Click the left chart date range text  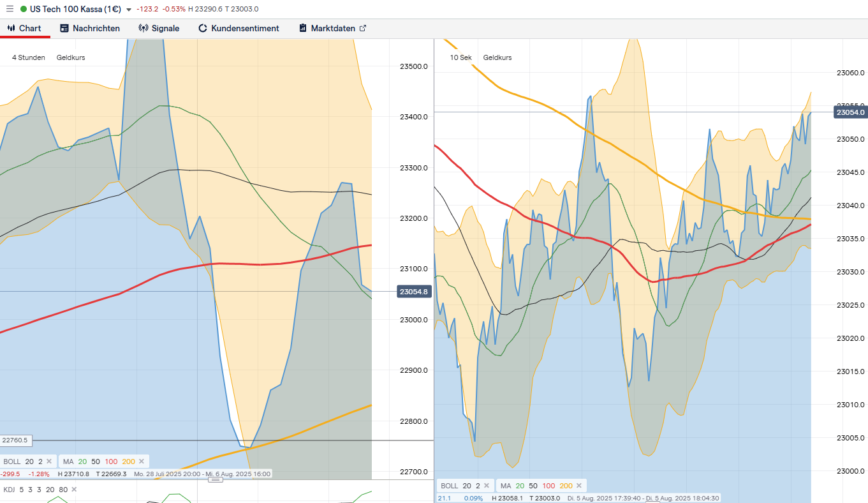202,474
